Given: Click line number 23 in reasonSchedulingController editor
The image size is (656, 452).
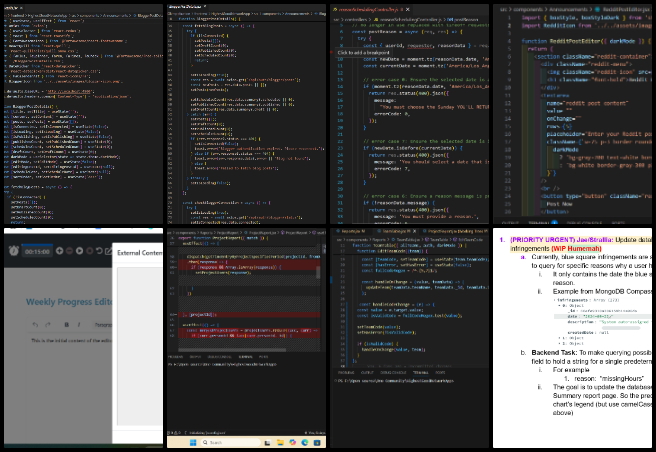Looking at the screenshot, I should pos(340,148).
